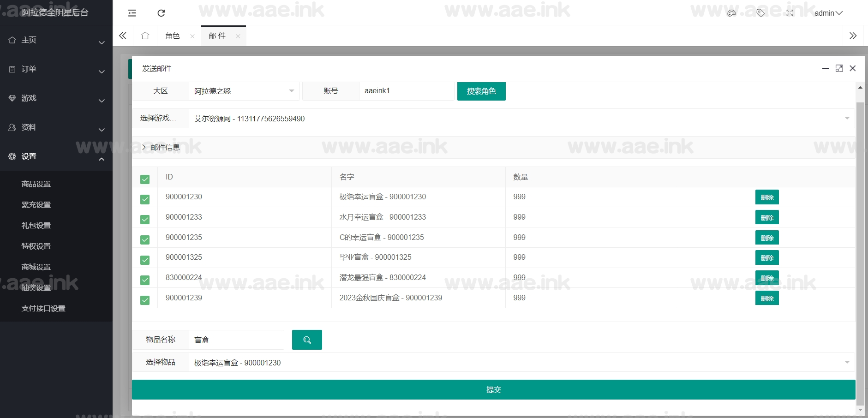Maximize the 发送邮件 dialog
868x418 pixels.
839,68
